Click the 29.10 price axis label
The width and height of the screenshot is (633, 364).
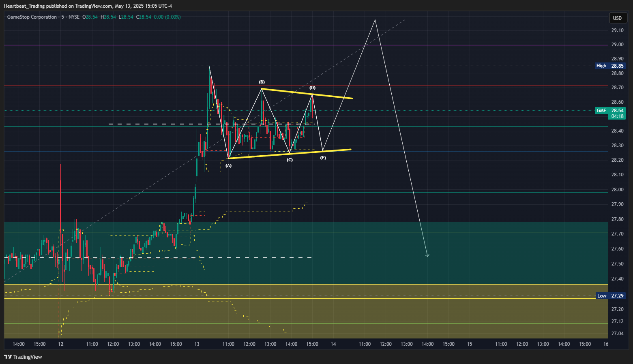(x=617, y=30)
